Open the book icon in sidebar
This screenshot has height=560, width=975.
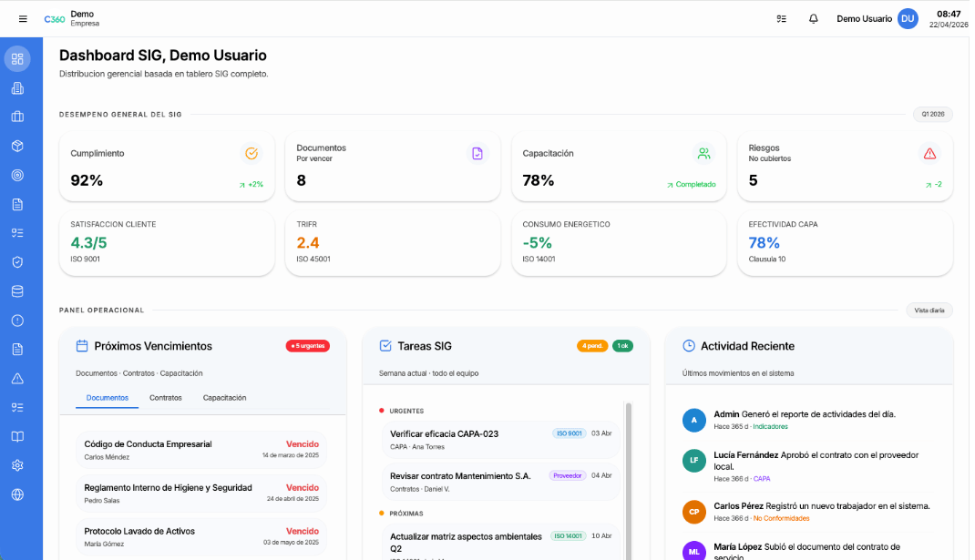coord(17,436)
